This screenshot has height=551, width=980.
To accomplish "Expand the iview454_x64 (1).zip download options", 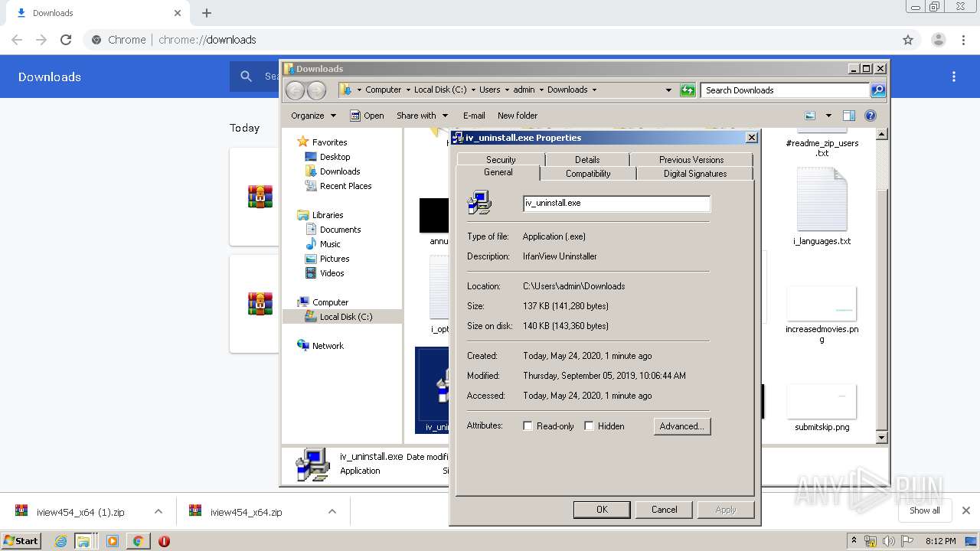I will click(158, 511).
